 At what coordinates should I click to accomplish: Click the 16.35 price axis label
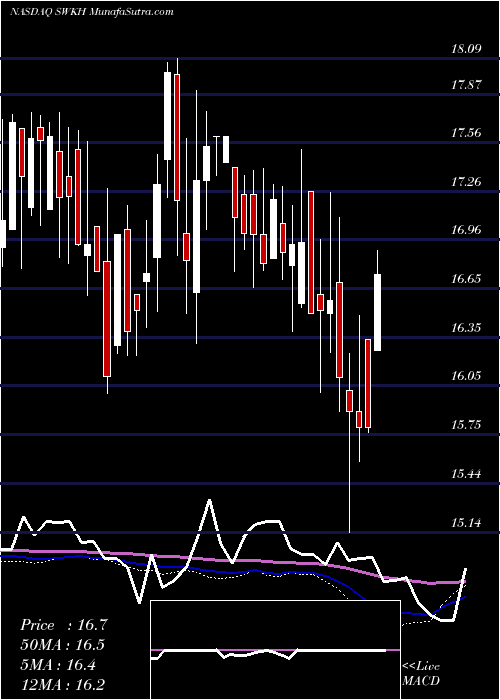click(466, 327)
